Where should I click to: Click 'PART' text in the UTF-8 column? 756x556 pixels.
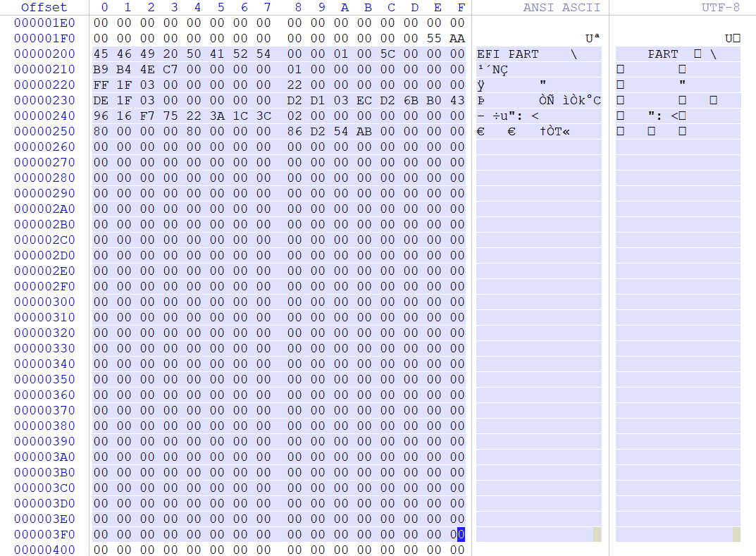point(663,54)
